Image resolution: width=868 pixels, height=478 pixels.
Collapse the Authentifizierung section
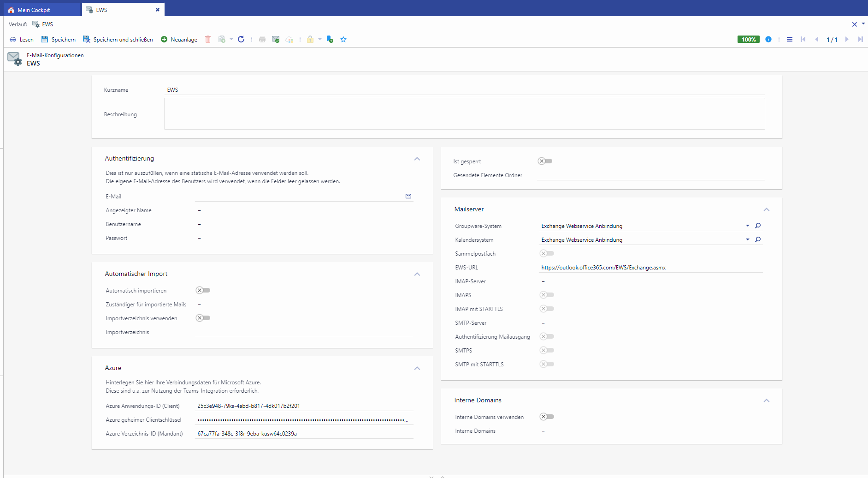pos(417,159)
